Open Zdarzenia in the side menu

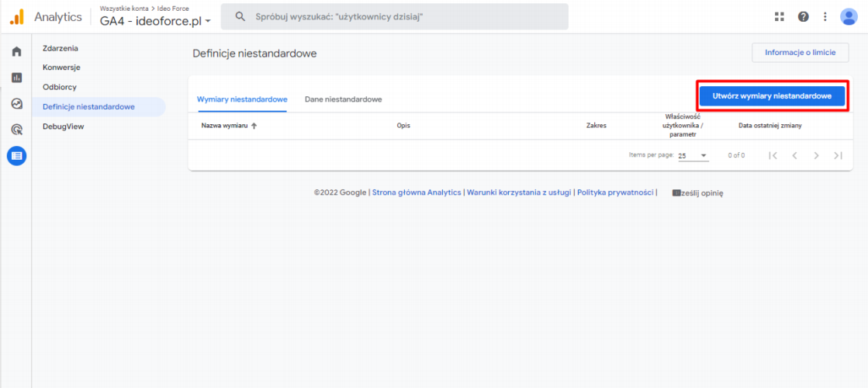[61, 48]
